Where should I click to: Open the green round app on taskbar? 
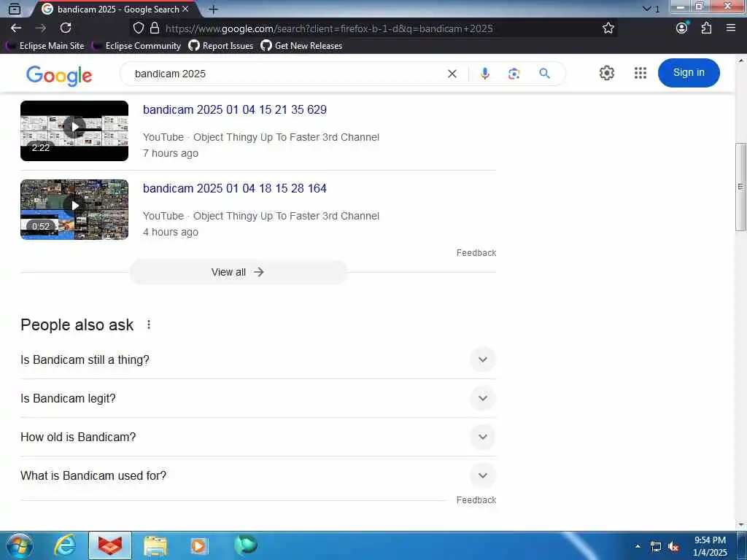coord(246,545)
